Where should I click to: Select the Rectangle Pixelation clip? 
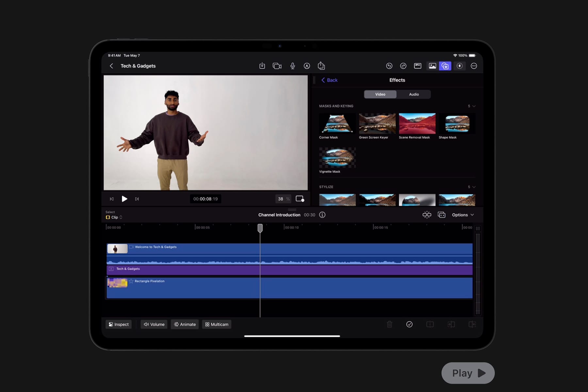coord(289,288)
